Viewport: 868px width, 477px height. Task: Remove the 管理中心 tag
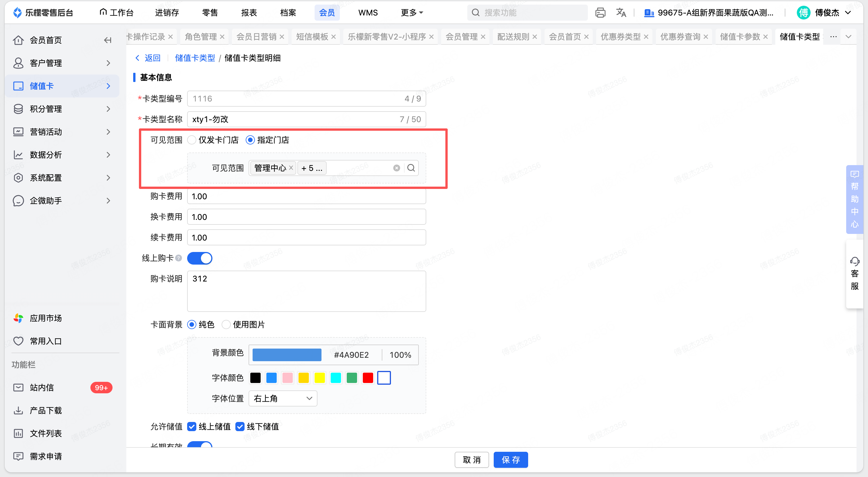click(x=291, y=168)
